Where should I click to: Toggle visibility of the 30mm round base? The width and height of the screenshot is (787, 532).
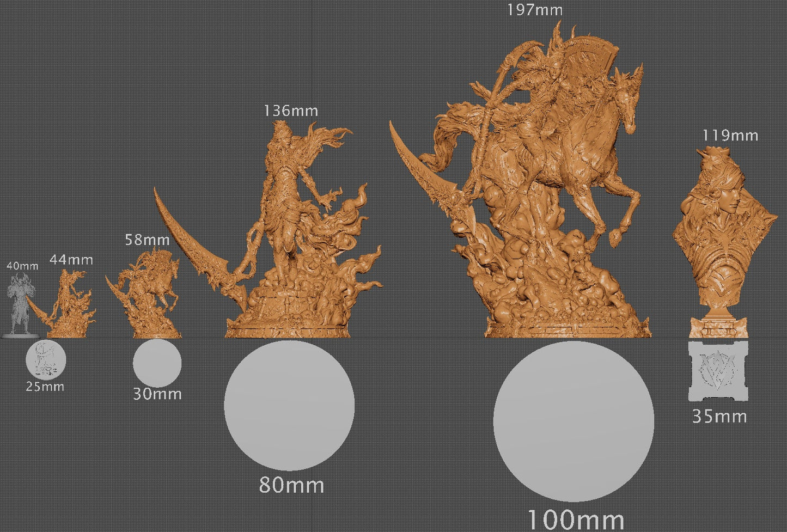(158, 364)
